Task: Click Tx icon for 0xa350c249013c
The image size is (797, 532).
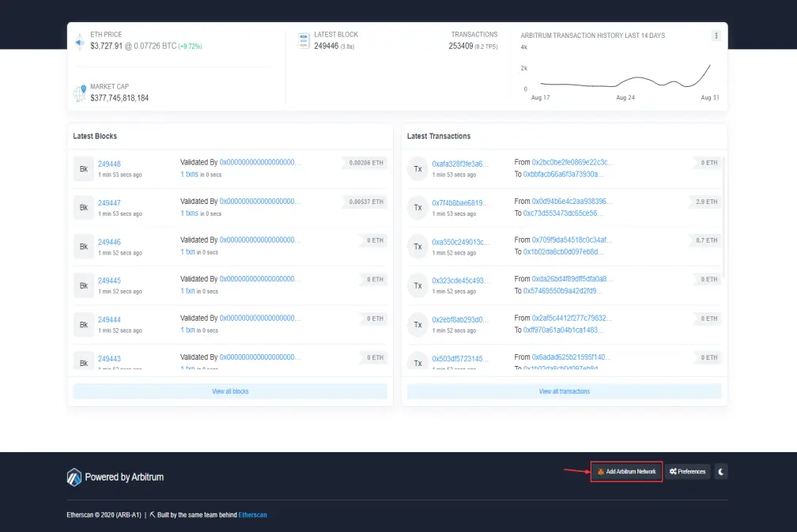Action: (417, 247)
